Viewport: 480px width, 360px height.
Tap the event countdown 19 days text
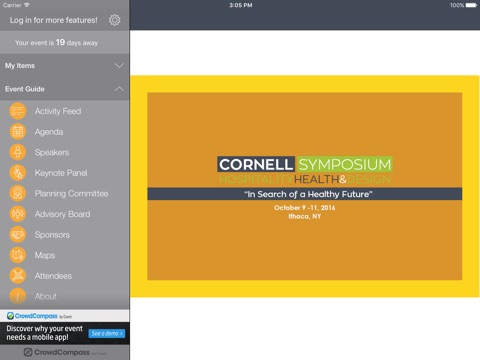click(x=56, y=43)
